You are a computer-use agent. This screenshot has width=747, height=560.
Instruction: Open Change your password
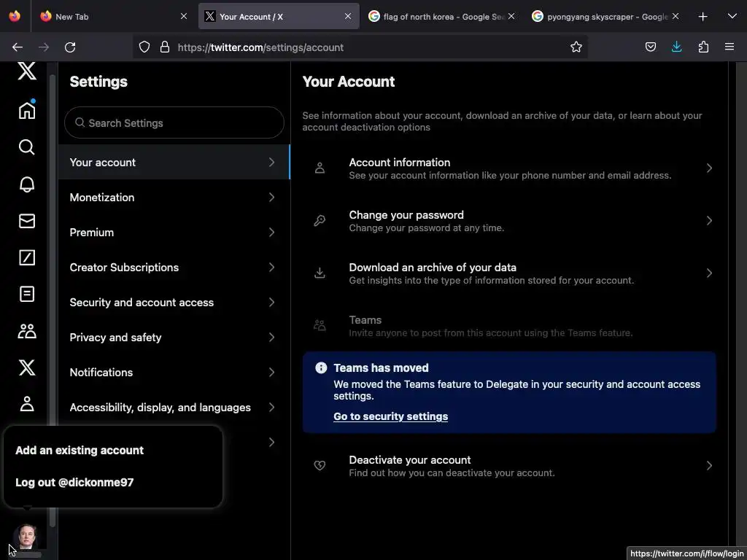(x=509, y=220)
